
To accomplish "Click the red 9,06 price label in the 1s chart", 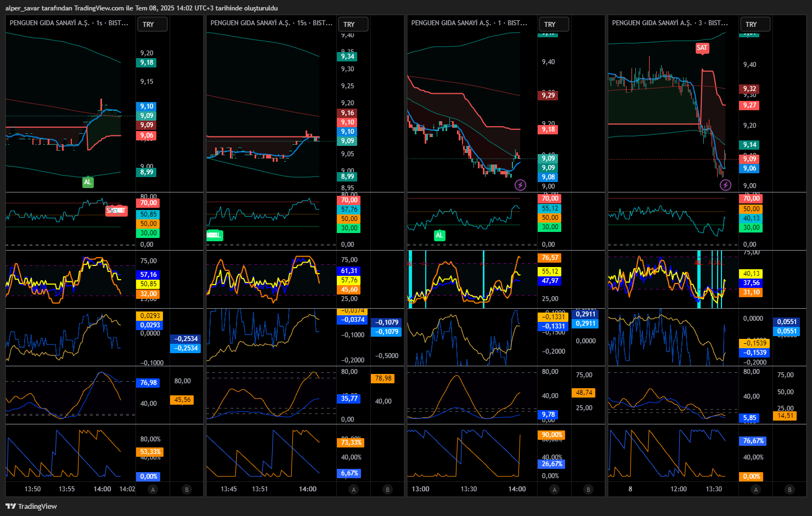I will point(146,135).
